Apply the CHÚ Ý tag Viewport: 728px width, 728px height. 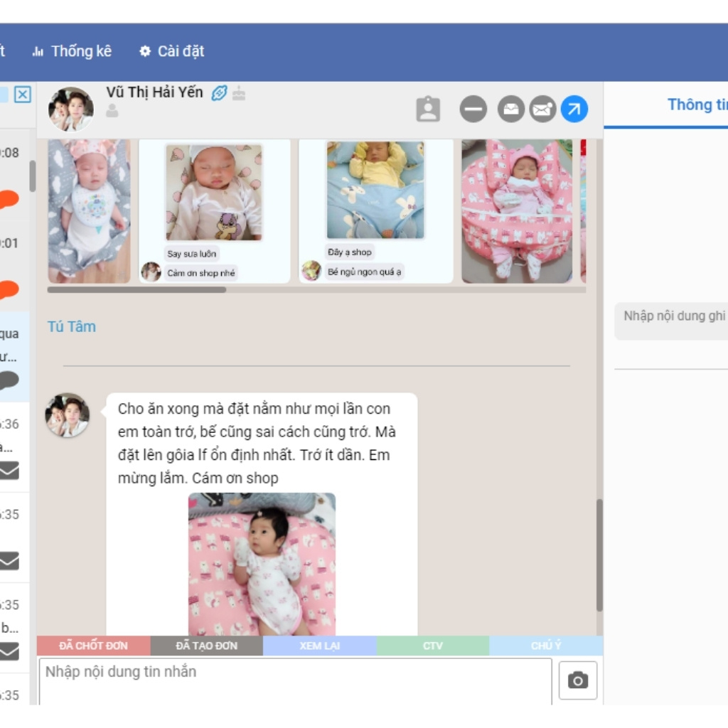click(546, 646)
